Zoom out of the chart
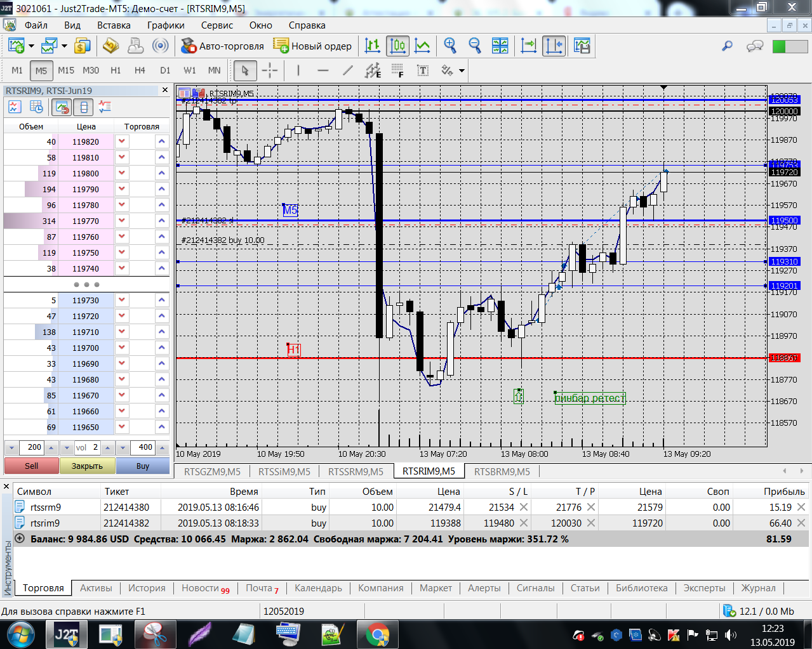812x649 pixels. 475,46
